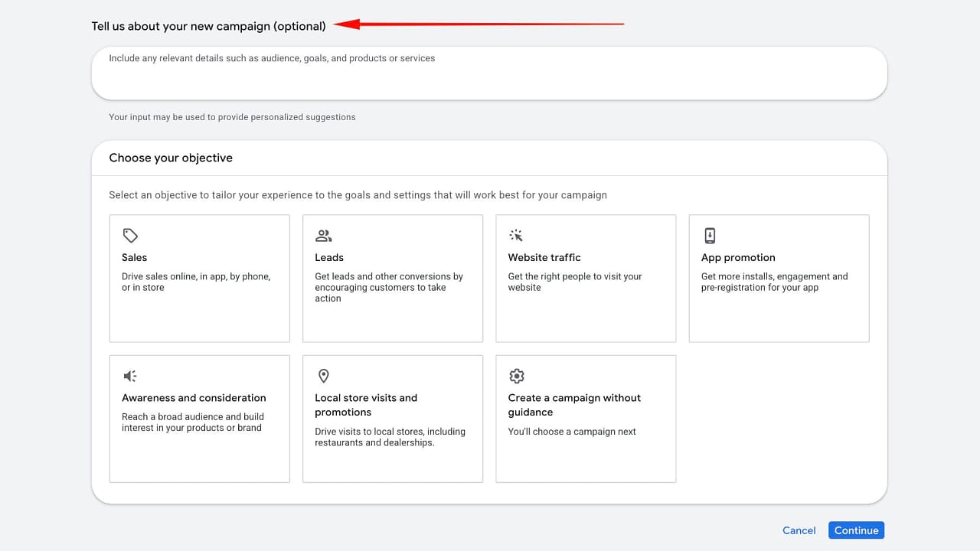Screen dimensions: 980x551
Task: Click the Leads people icon
Action: [x=324, y=236]
